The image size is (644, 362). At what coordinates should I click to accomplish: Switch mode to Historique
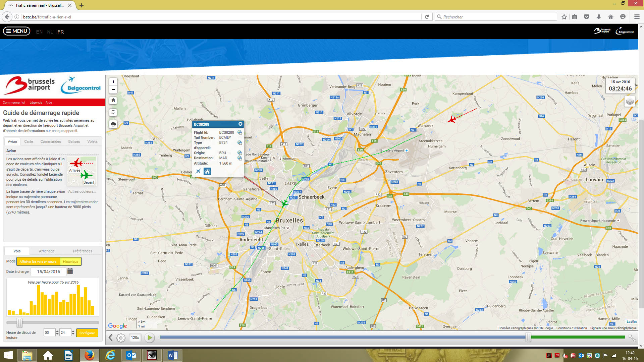70,261
